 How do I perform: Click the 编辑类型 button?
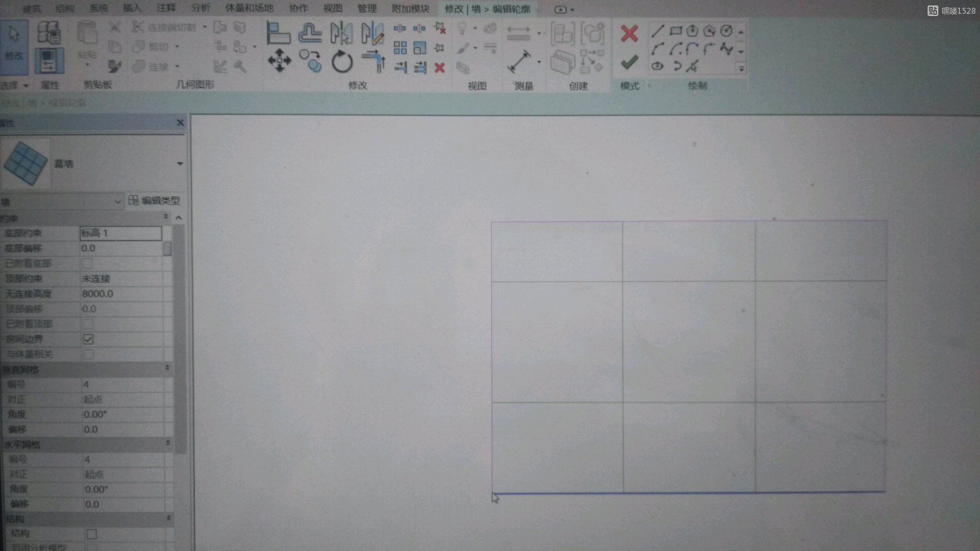(x=154, y=200)
